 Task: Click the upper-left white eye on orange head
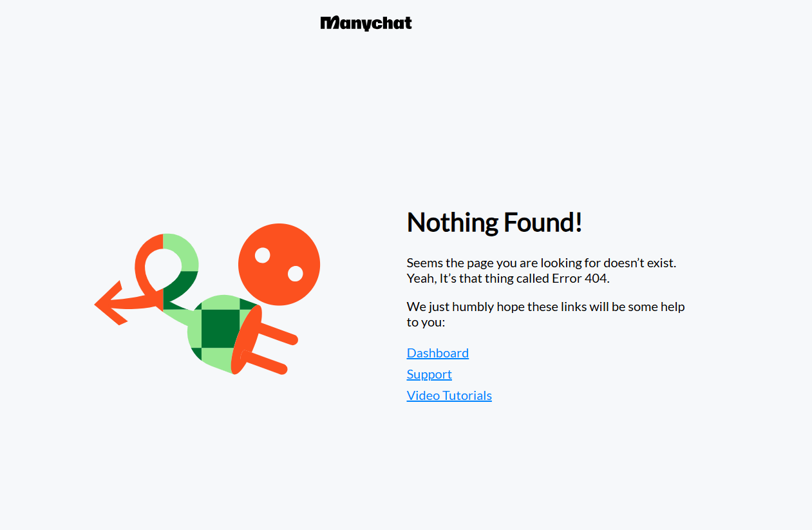pyautogui.click(x=262, y=256)
